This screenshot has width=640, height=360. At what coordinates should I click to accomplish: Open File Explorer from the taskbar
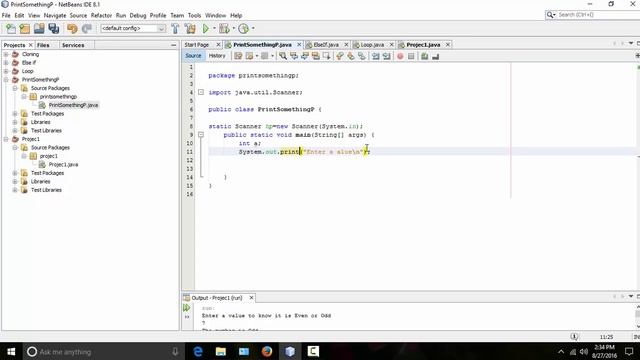coord(221,351)
